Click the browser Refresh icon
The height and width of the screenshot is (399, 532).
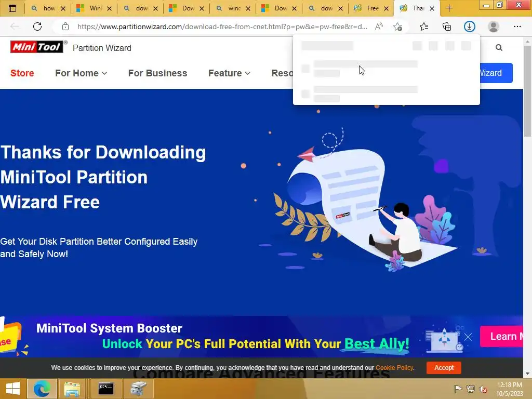click(x=37, y=26)
